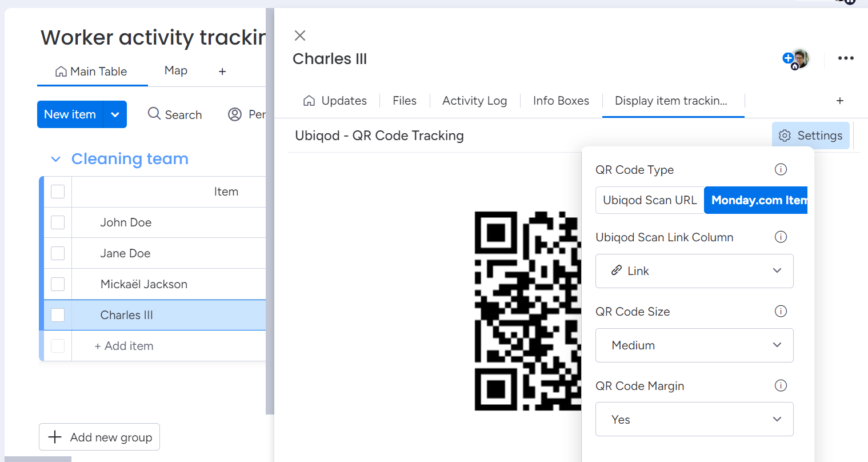Image resolution: width=868 pixels, height=462 pixels.
Task: Click the Cleaning team group title
Action: pos(130,159)
